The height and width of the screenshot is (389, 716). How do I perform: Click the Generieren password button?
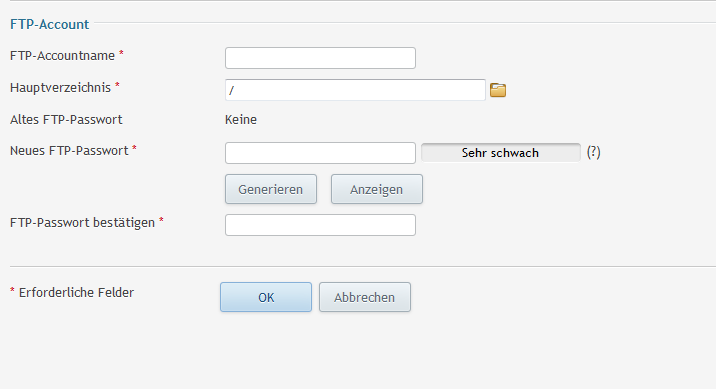coord(271,189)
